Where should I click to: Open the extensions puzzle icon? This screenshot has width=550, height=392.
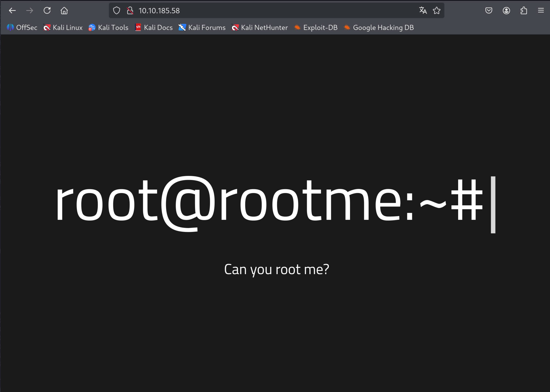(524, 11)
